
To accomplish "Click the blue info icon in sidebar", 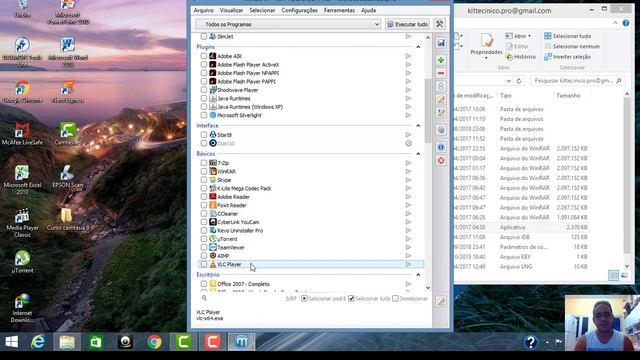I will (x=441, y=147).
